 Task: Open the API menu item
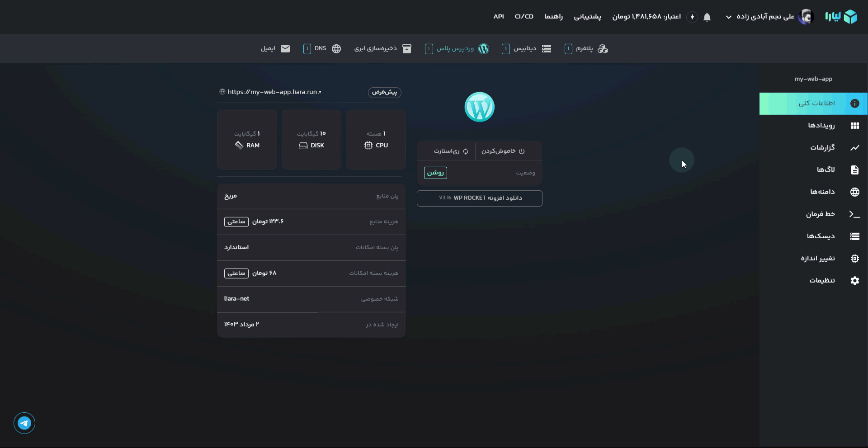[x=499, y=17]
